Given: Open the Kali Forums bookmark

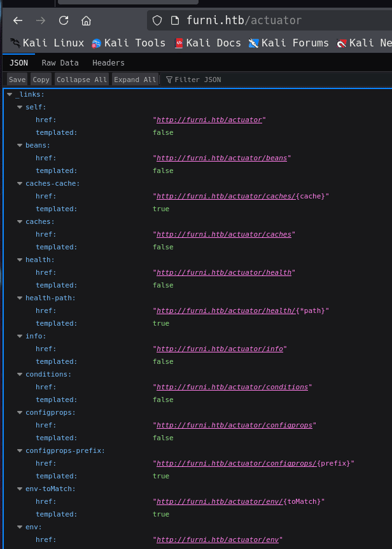Looking at the screenshot, I should pyautogui.click(x=288, y=43).
